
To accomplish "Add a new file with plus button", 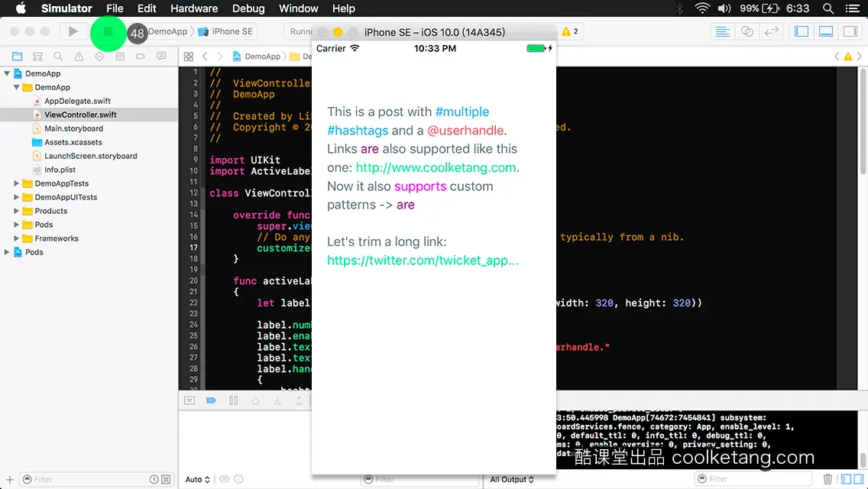I will click(x=9, y=479).
